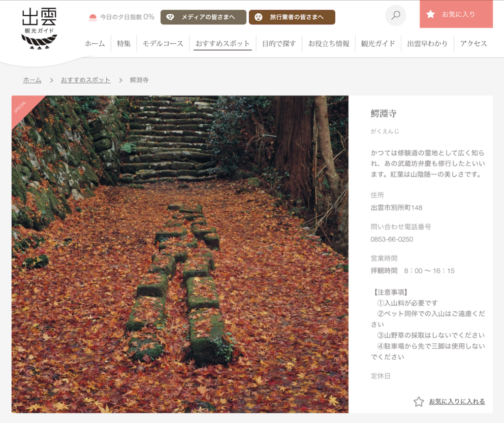Screen dimensions: 504x423
Task: Go to モデルコース menu
Action: (162, 43)
